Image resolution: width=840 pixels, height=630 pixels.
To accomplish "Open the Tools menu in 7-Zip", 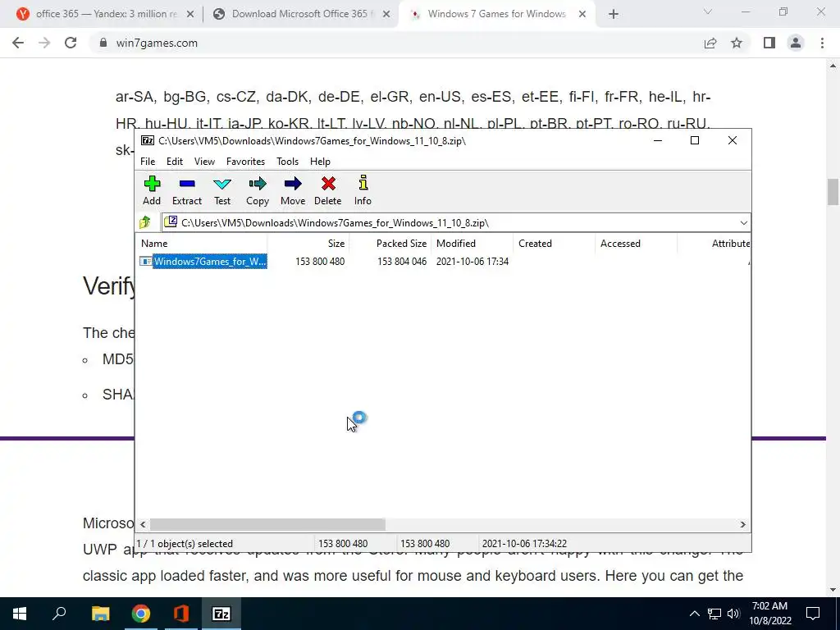I will 287,162.
